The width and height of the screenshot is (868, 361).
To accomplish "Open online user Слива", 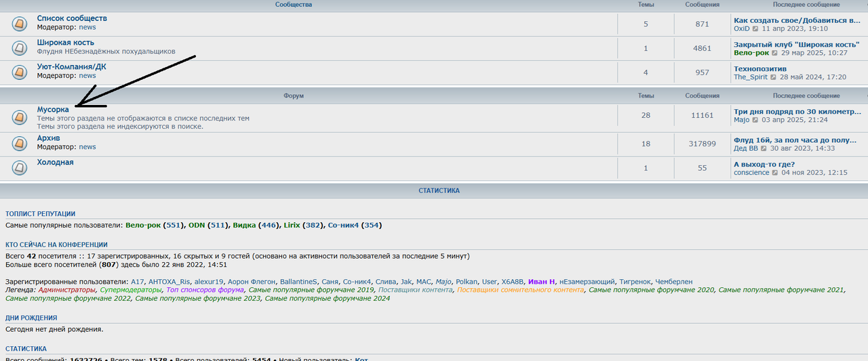I will point(386,281).
